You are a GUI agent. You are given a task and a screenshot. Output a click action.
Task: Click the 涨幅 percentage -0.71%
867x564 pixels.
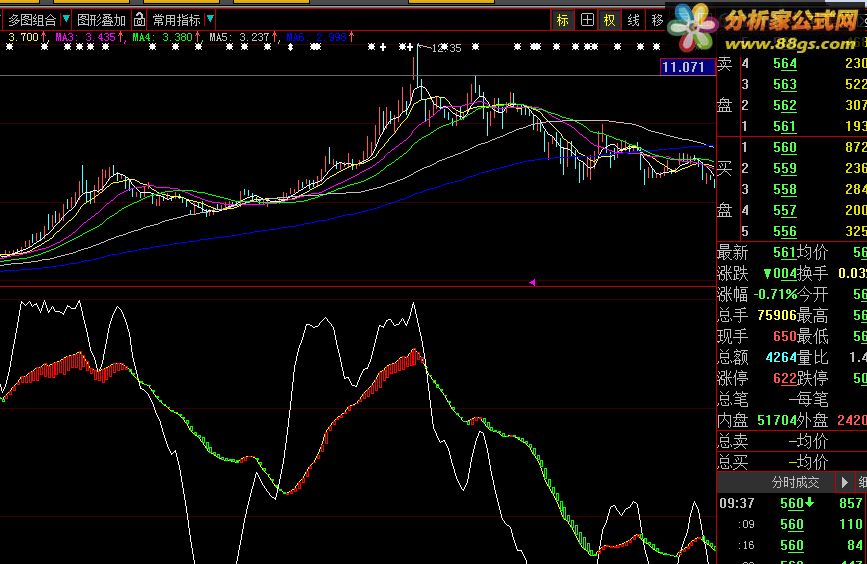point(775,295)
